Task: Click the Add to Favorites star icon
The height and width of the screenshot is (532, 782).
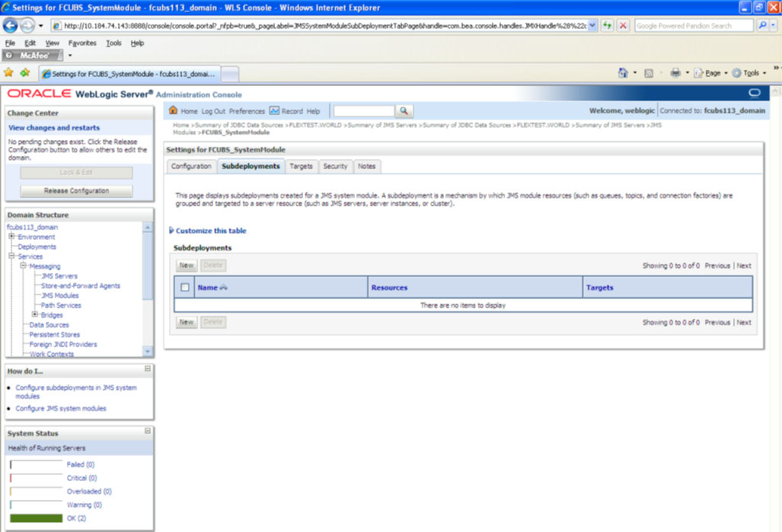Action: pos(25,73)
